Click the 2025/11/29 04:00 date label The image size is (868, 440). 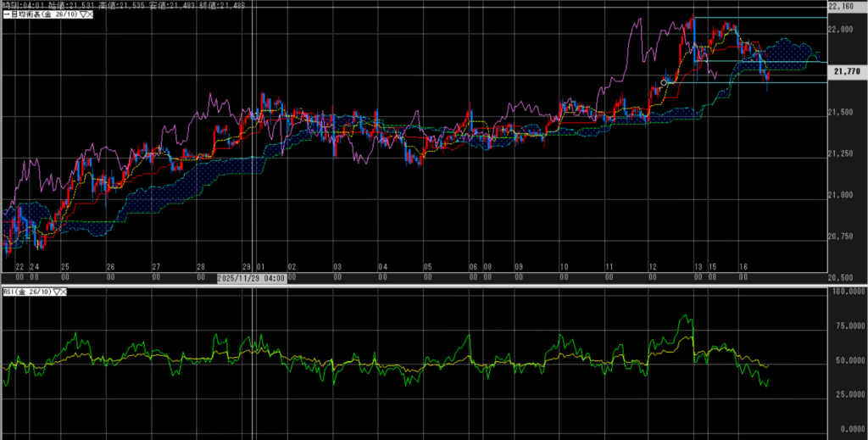point(252,277)
